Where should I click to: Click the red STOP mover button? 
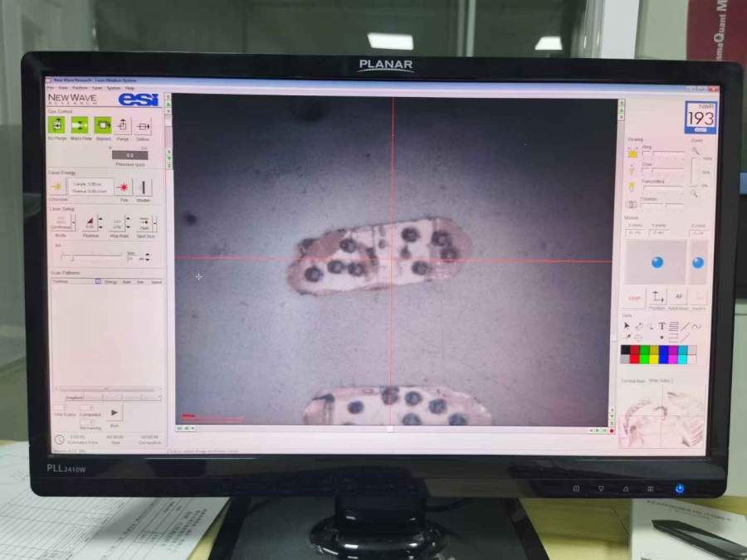tap(634, 298)
